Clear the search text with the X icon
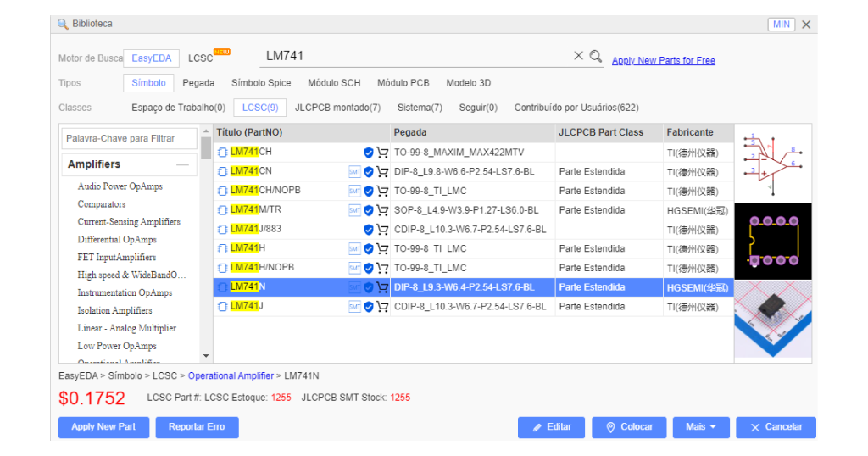Screen dimensions: 868x456 (578, 55)
